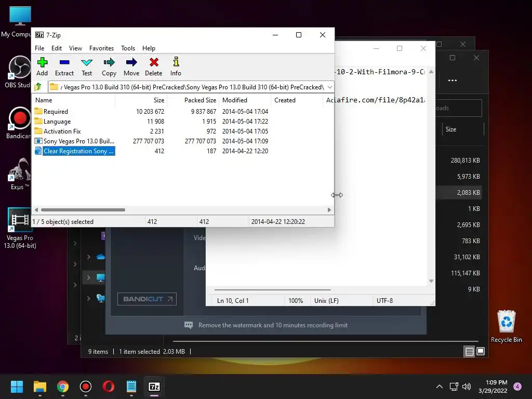Viewport: 532px width, 399px height.
Task: Click the '2014-05-04 17:22' modified date
Action: coord(245,122)
